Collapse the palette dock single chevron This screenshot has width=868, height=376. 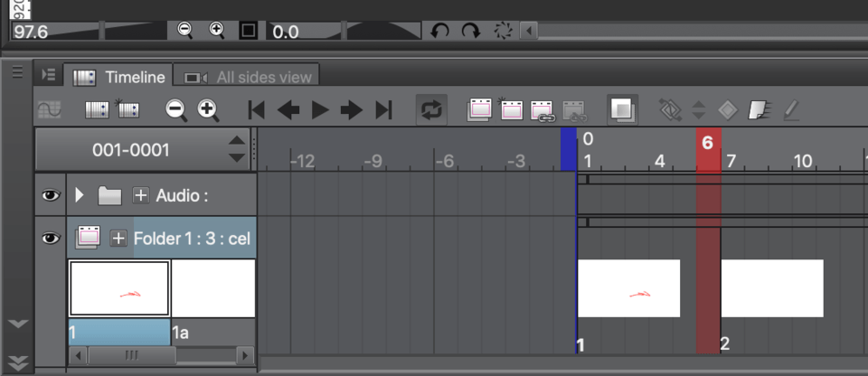click(x=18, y=324)
